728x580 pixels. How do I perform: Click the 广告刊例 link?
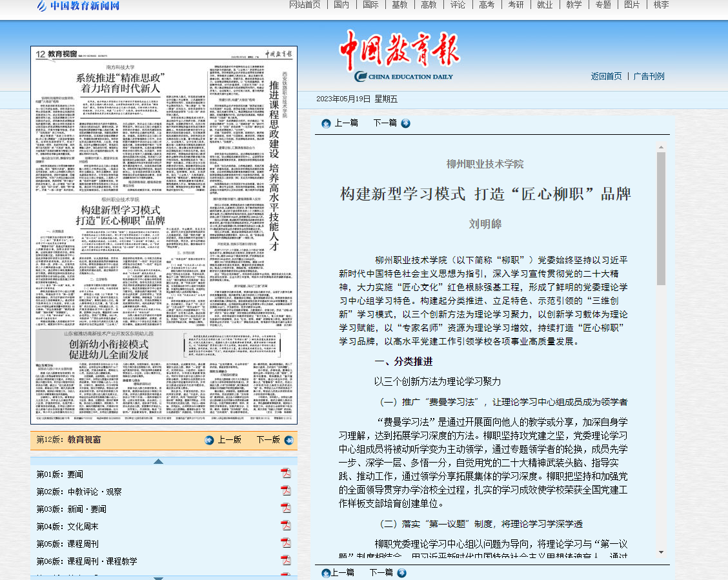pos(649,76)
